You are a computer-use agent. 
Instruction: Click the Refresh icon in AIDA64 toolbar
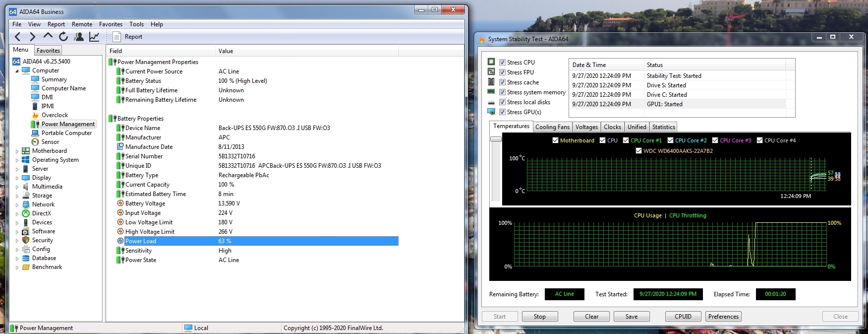click(63, 37)
